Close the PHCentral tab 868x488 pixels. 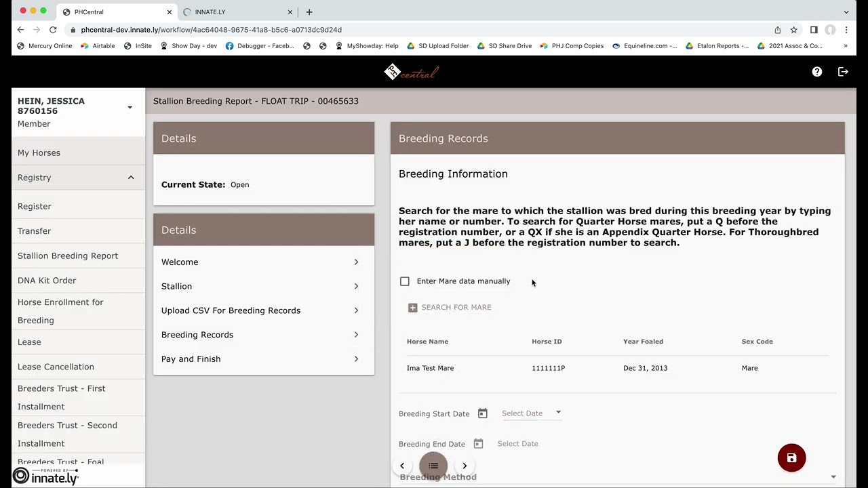click(170, 12)
